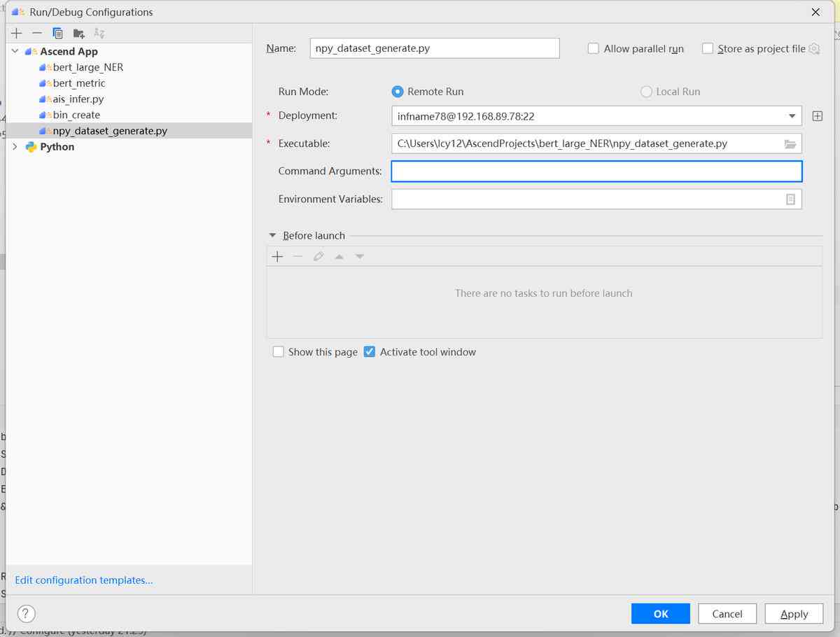Screen dimensions: 840x637
Task: Click the Cancel button
Action: coord(727,614)
